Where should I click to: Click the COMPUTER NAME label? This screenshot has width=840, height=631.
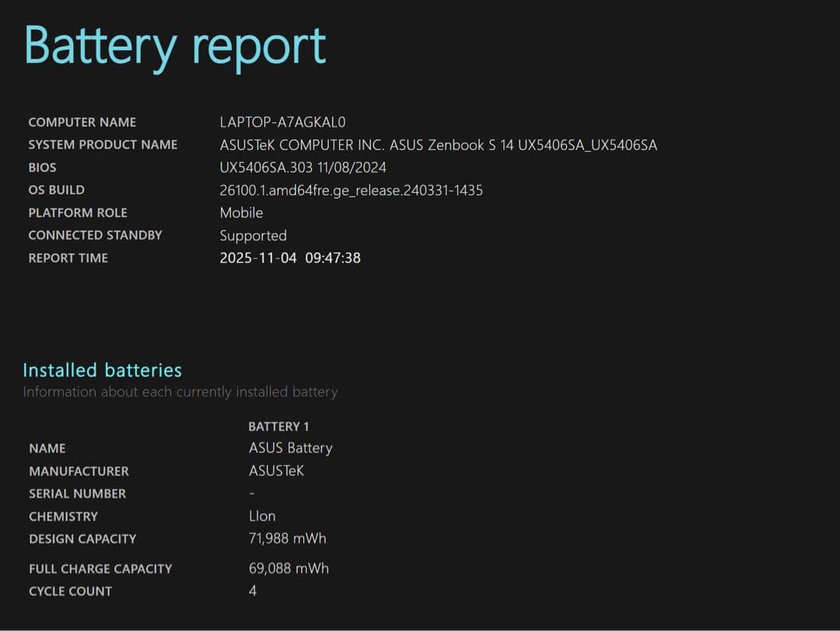[x=82, y=122]
